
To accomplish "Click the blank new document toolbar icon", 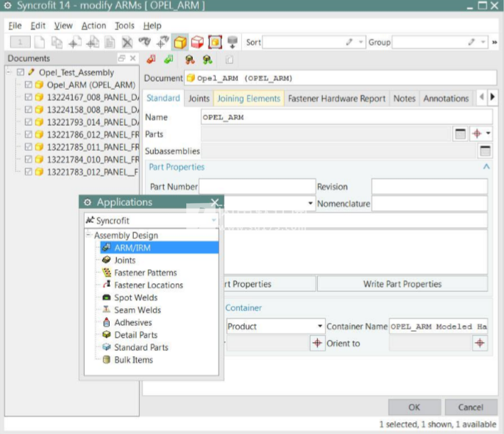I will [40, 42].
